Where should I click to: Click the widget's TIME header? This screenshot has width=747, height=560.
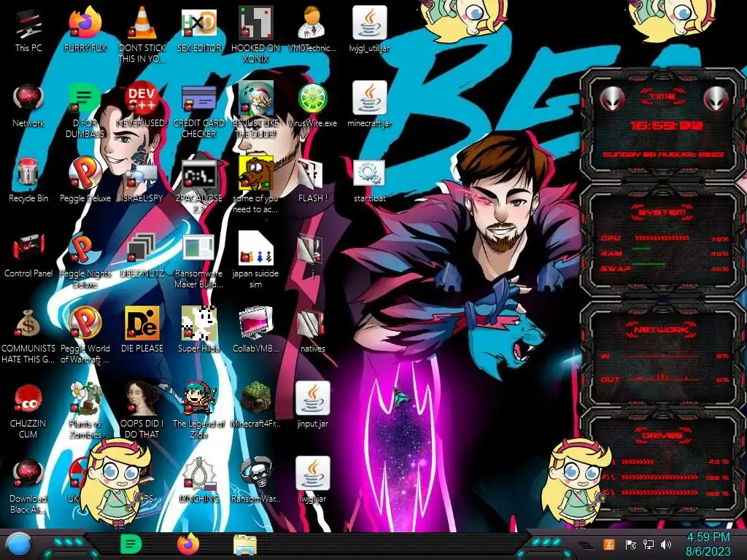coord(662,96)
